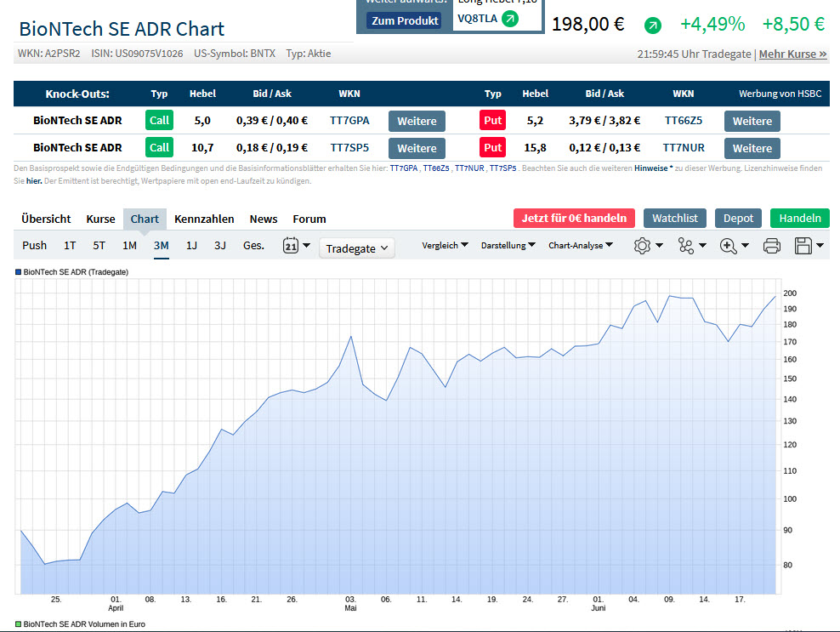The width and height of the screenshot is (840, 632).
Task: Open the calendar date picker icon
Action: (x=290, y=246)
